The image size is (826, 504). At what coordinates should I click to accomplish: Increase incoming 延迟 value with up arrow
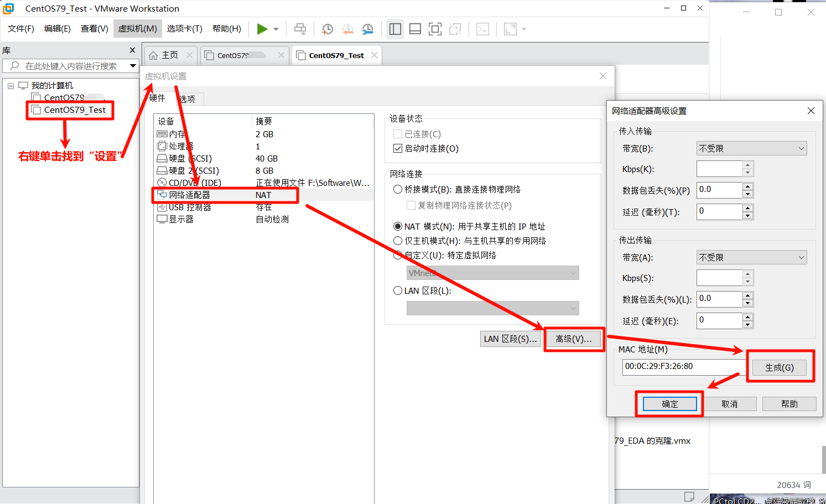747,207
